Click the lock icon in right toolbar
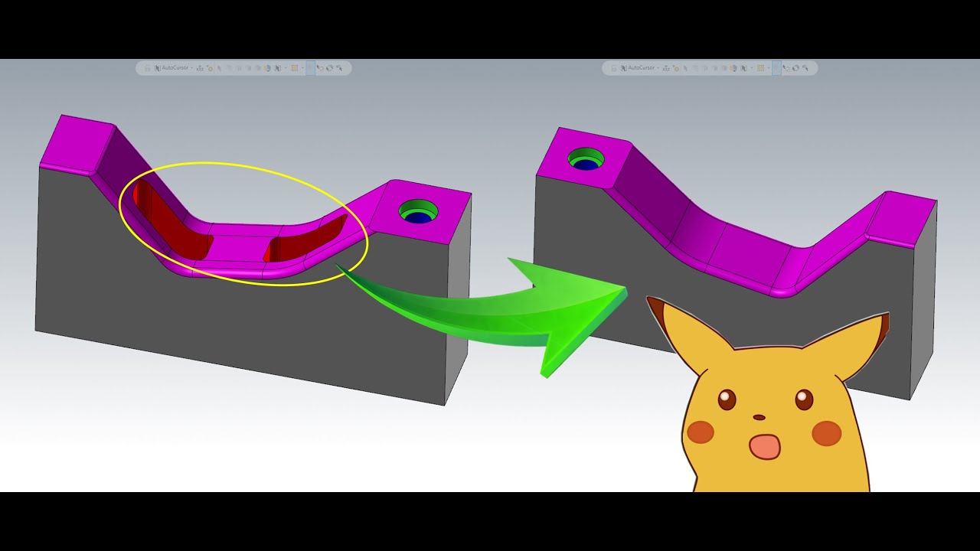This screenshot has height=551, width=980. click(614, 68)
